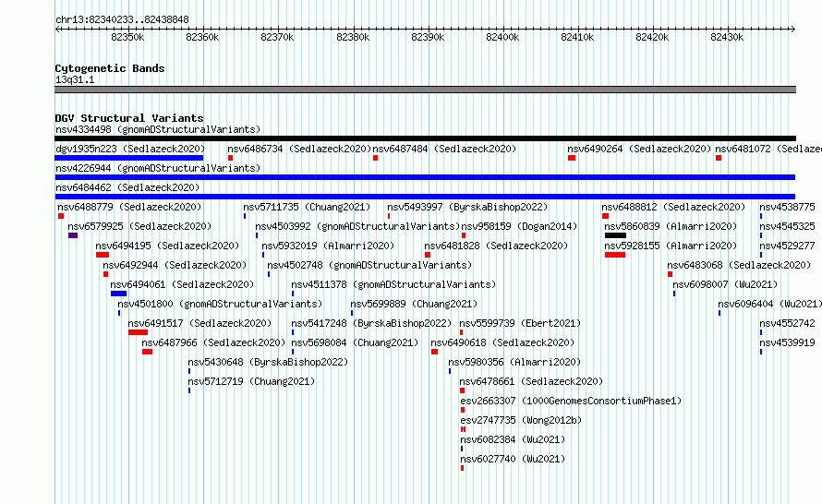
Task: Click nsv4545325 variant label
Action: [788, 226]
